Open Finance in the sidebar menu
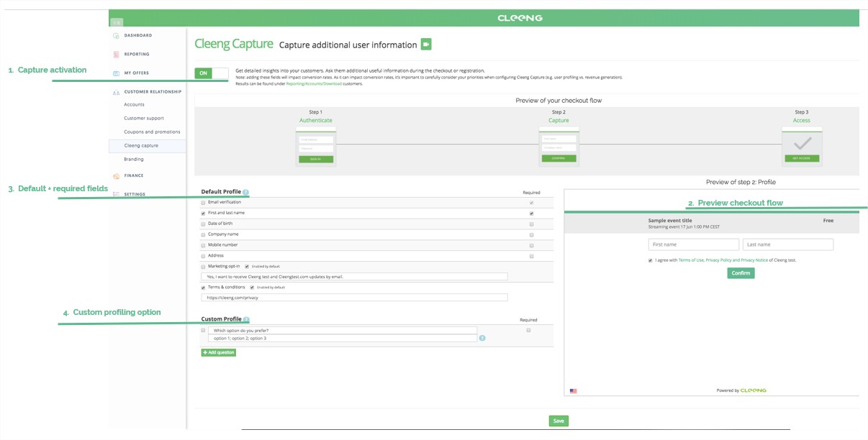868x440 pixels. [x=134, y=175]
